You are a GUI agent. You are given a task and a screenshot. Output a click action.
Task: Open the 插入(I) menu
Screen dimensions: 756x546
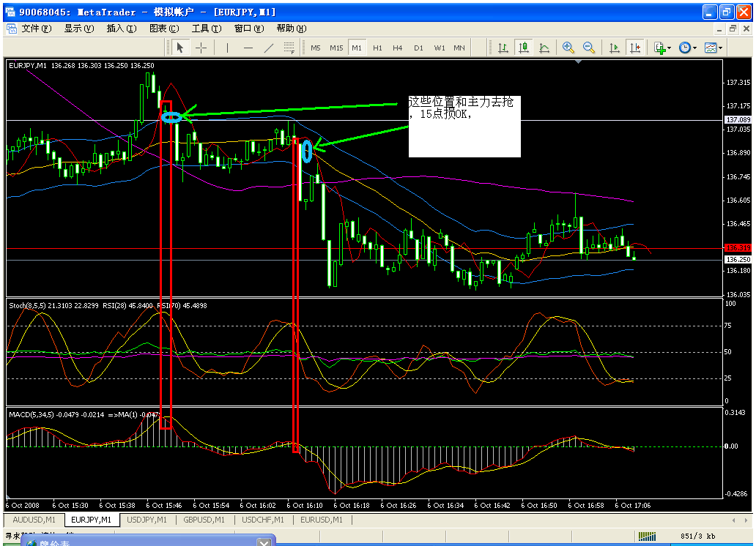click(122, 29)
